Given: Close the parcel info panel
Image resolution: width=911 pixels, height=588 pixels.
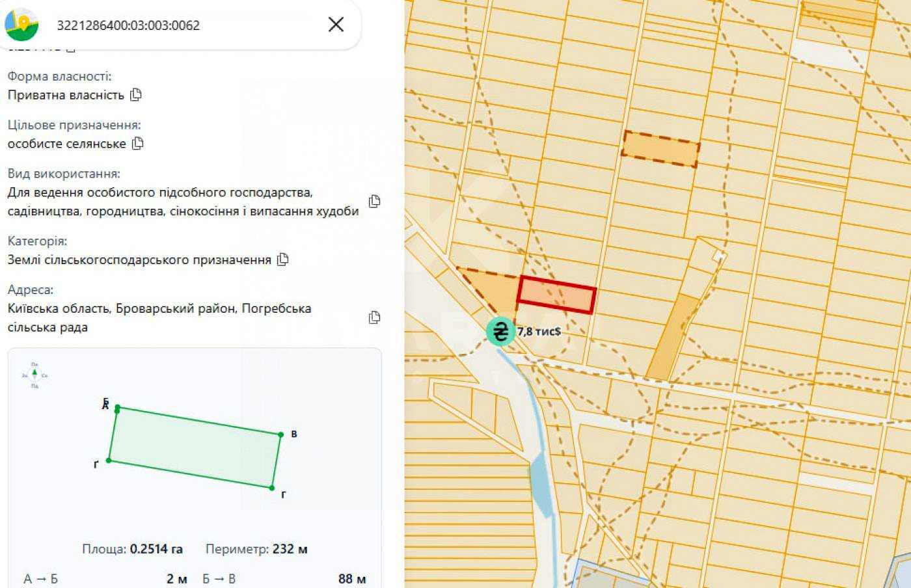Looking at the screenshot, I should click(x=336, y=25).
